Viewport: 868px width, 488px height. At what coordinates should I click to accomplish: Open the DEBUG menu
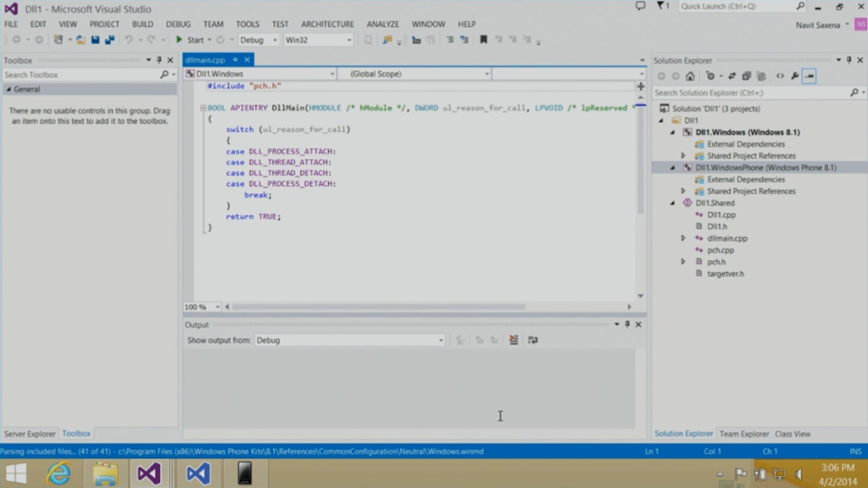(178, 25)
